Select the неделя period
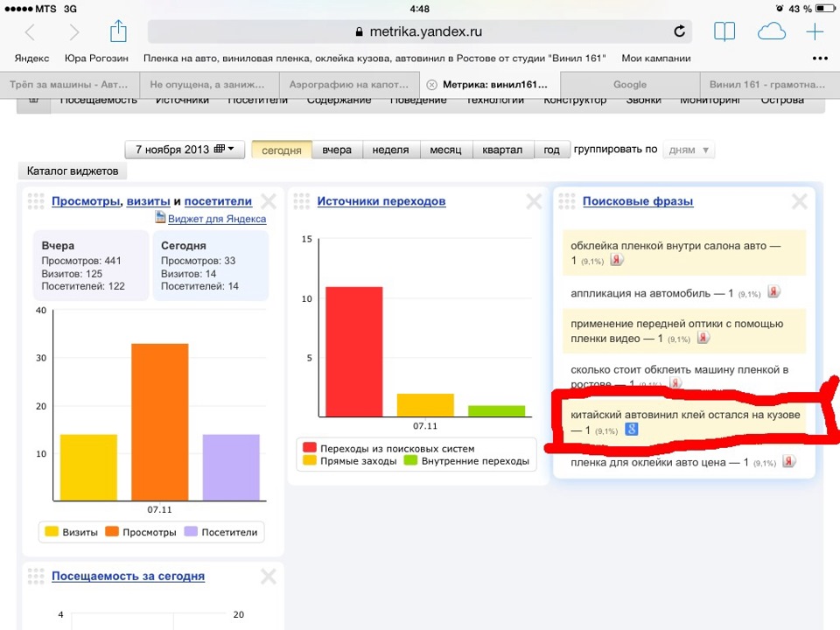Image resolution: width=840 pixels, height=630 pixels. (x=390, y=150)
